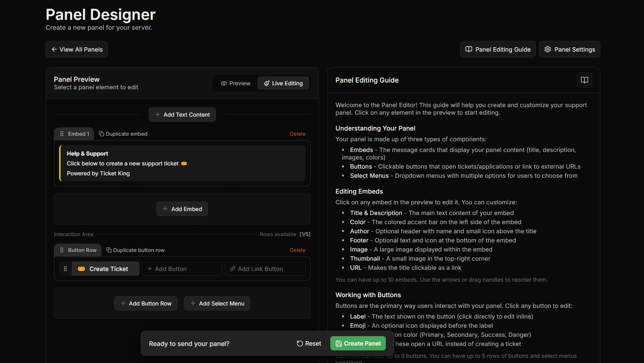Delete Embed 1
644x363 pixels.
coord(298,134)
